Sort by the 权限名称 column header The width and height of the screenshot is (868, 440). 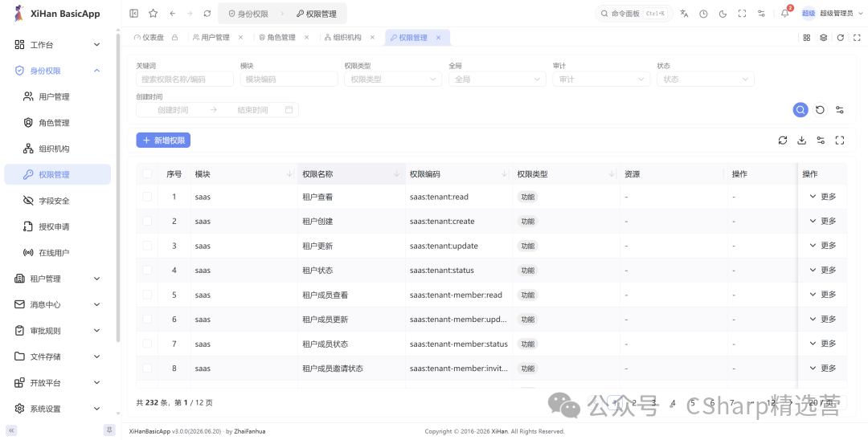click(x=351, y=174)
